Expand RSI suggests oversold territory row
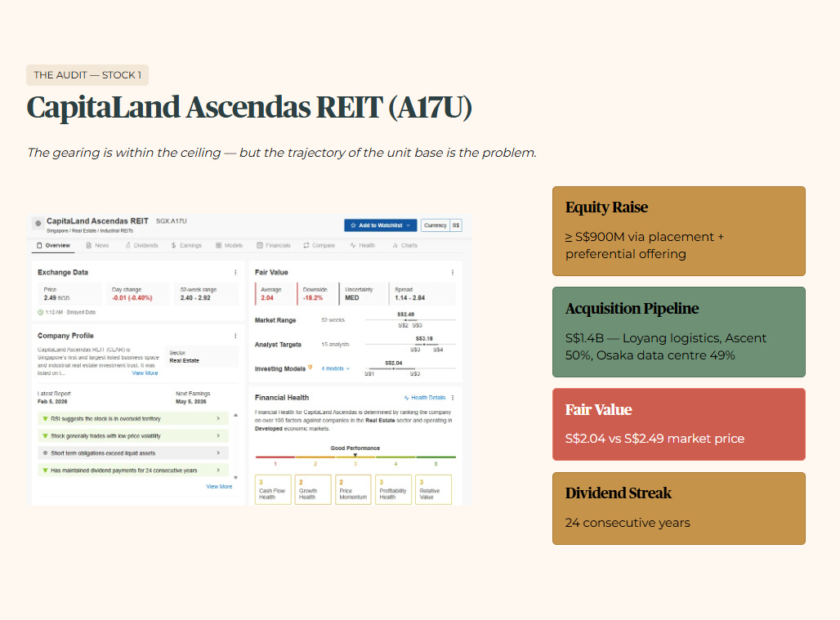 tap(133, 419)
